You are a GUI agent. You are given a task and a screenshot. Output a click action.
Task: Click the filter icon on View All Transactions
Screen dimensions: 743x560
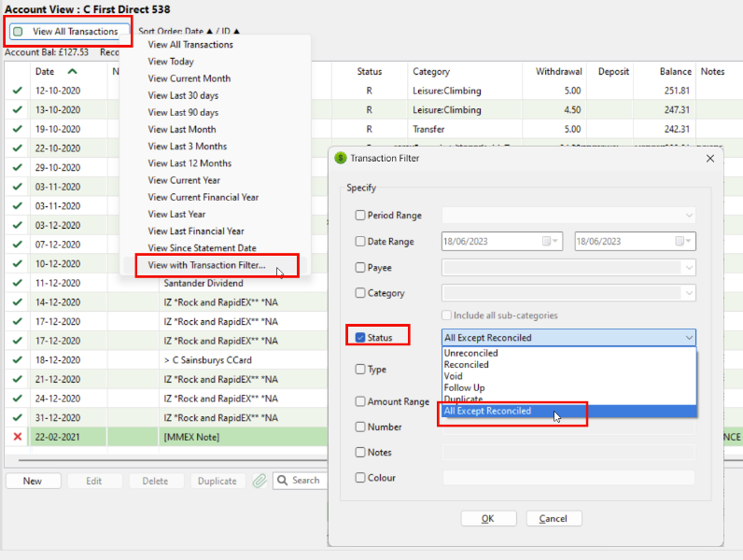(18, 31)
